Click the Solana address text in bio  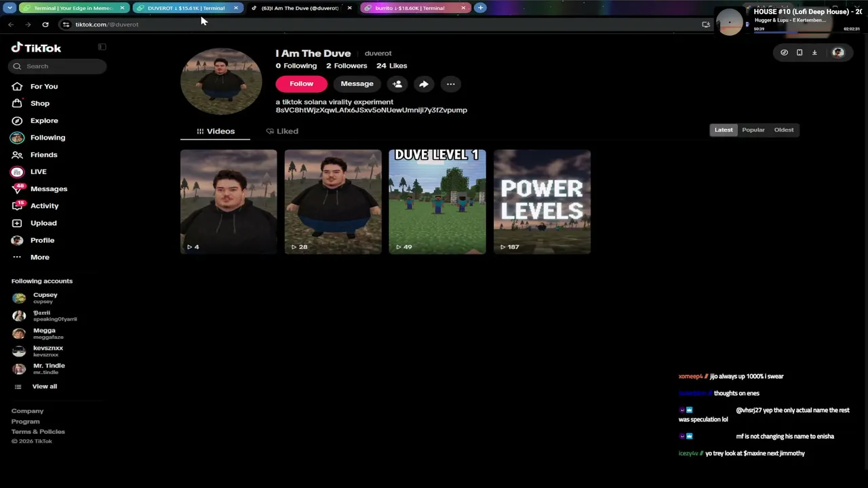tap(371, 110)
